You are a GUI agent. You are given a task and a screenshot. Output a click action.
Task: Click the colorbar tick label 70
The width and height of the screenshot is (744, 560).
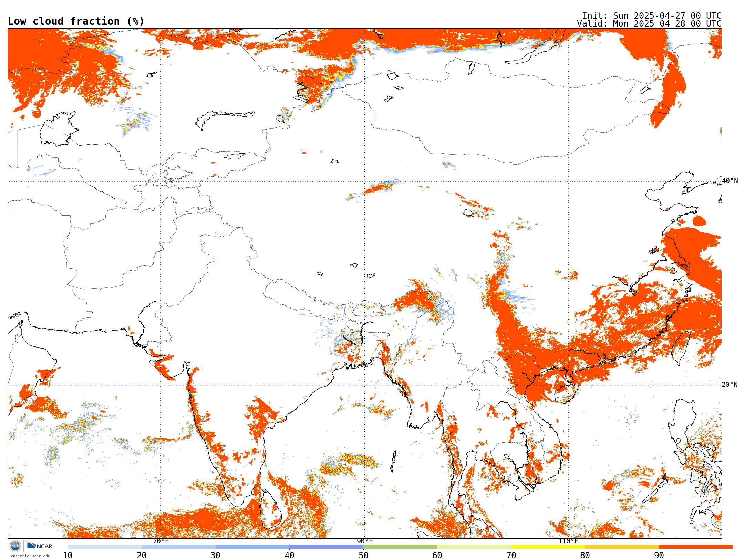pos(511,556)
